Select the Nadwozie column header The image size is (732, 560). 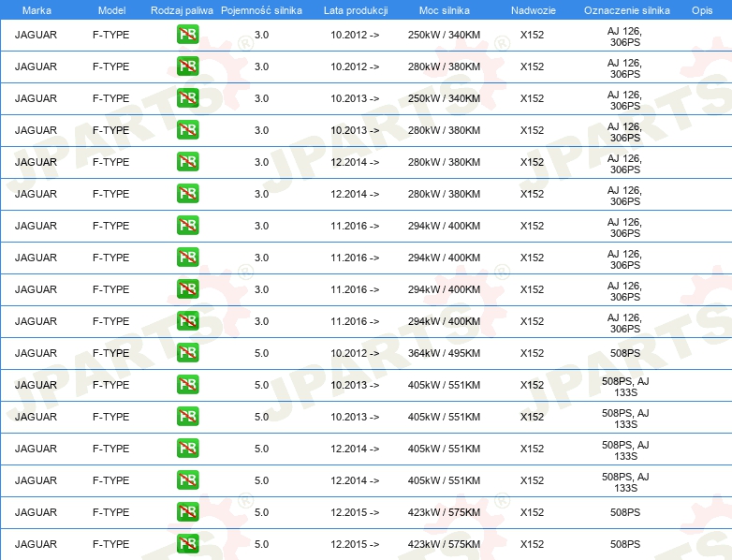(534, 10)
